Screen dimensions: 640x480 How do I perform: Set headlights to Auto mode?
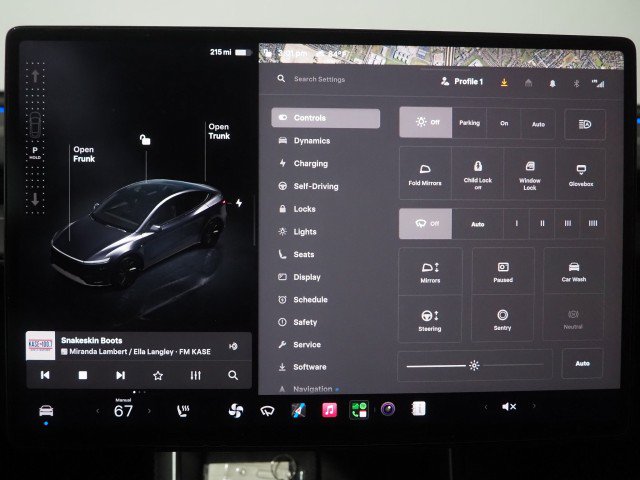click(x=538, y=124)
